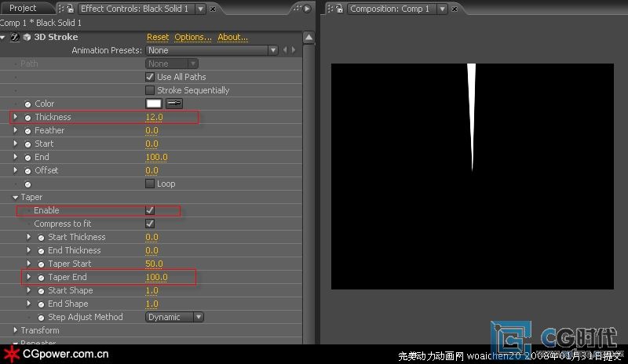Viewport: 628px width, 364px height.
Task: Toggle the 3D Stroke effect fx icon
Action: (x=15, y=38)
